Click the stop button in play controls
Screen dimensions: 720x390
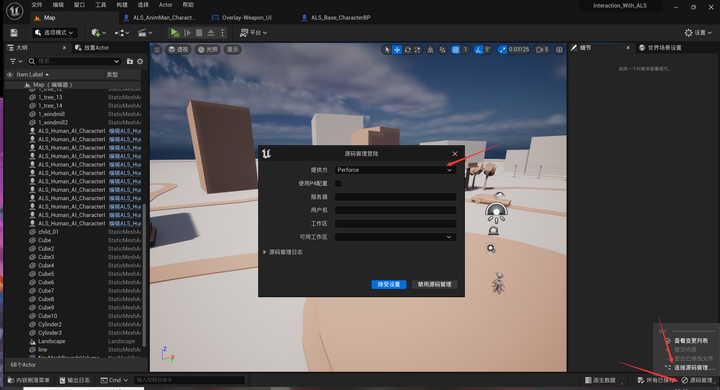[199, 33]
